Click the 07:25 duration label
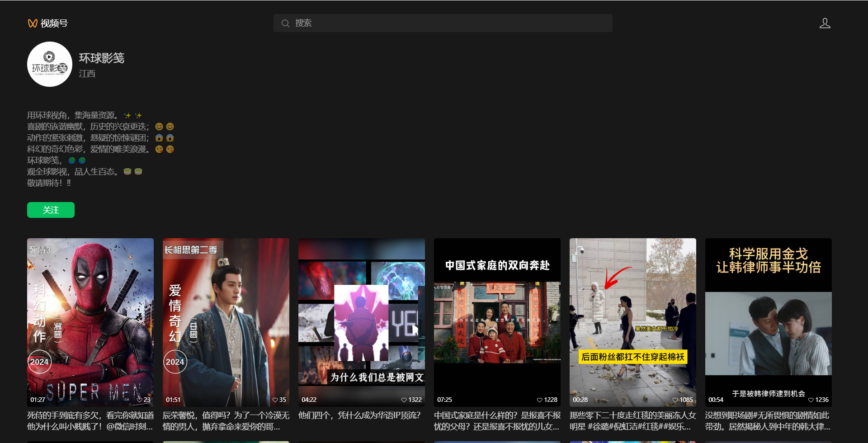 click(444, 400)
